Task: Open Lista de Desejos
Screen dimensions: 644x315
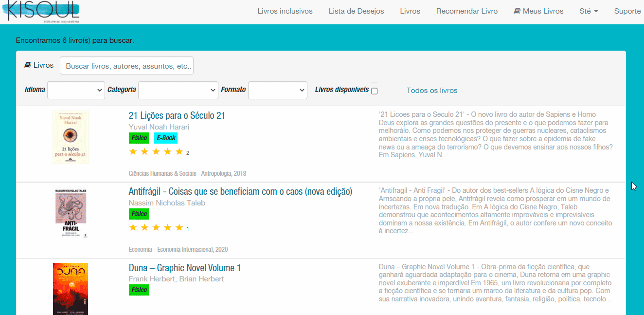Action: tap(356, 11)
